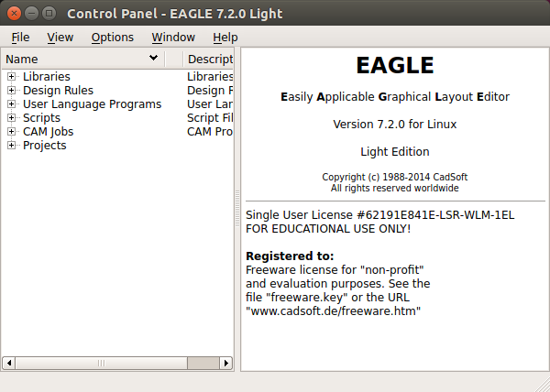Expand the Scripts tree node
This screenshot has width=550, height=392.
point(12,118)
